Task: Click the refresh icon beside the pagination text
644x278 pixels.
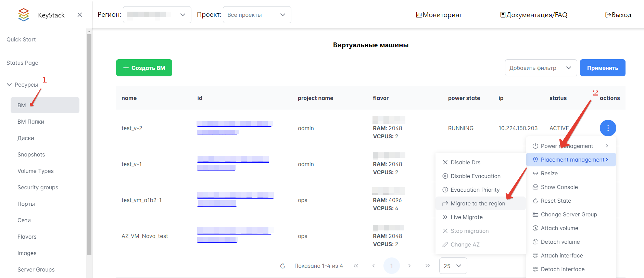Action: pos(282,266)
